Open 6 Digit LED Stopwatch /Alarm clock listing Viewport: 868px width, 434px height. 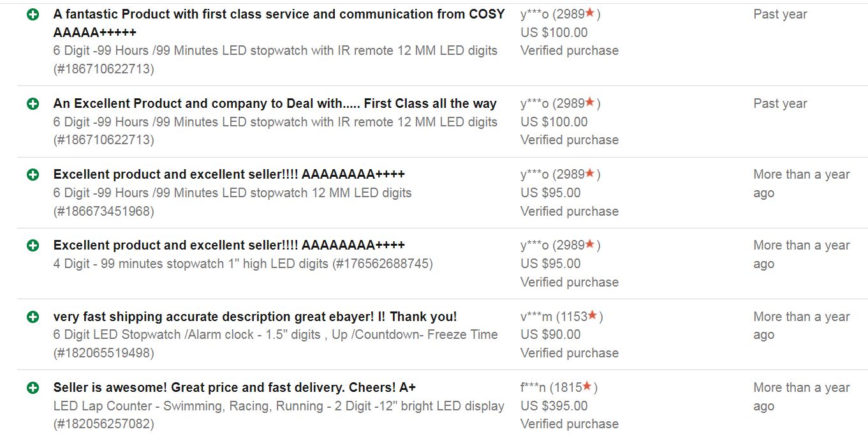[x=275, y=334]
